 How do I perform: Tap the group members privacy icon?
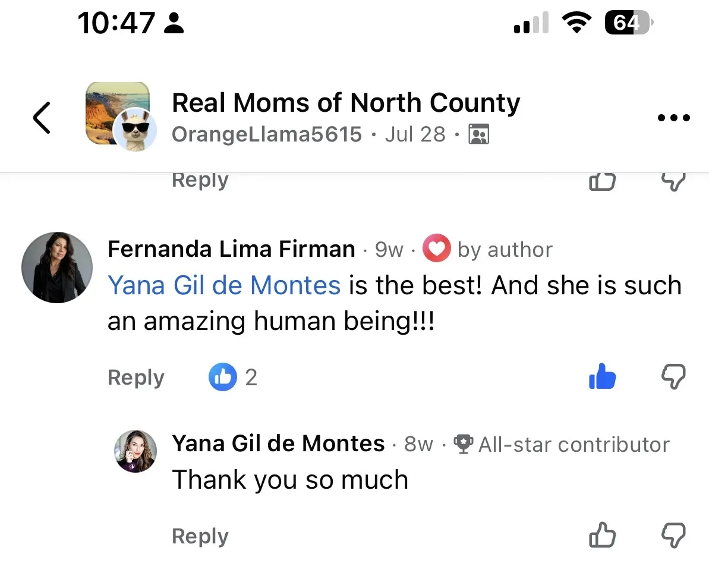click(479, 134)
